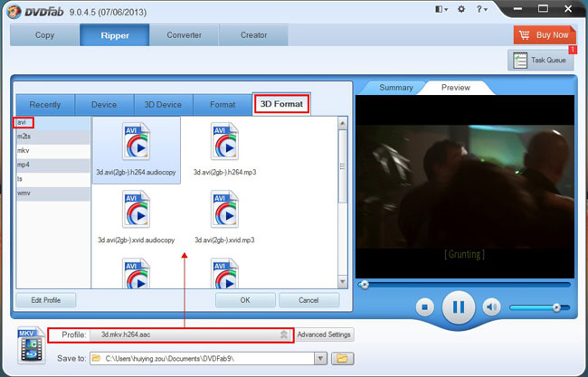Switch to the Device profile tab
Viewport: 588px width, 377px height.
(x=104, y=105)
